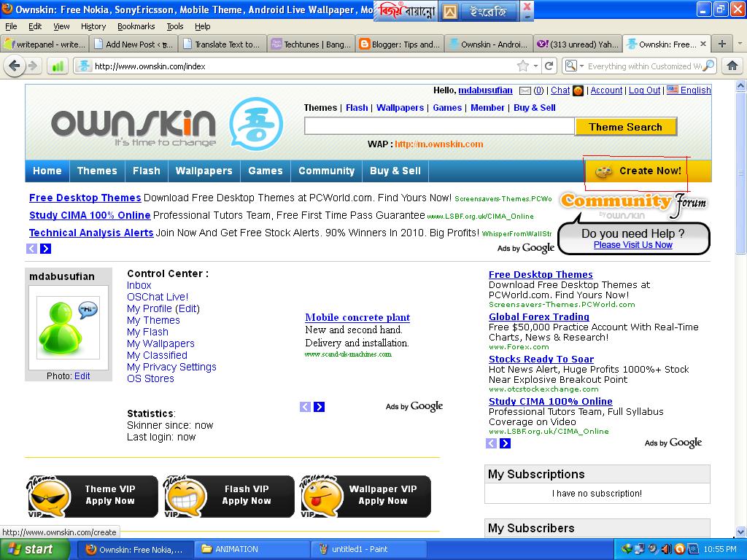
Task: Click the browser Back arrow button
Action: point(14,66)
